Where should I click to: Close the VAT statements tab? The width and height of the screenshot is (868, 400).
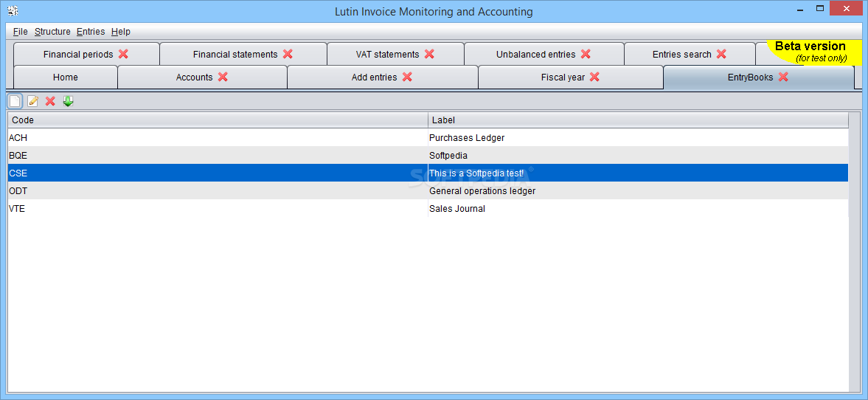coord(429,54)
